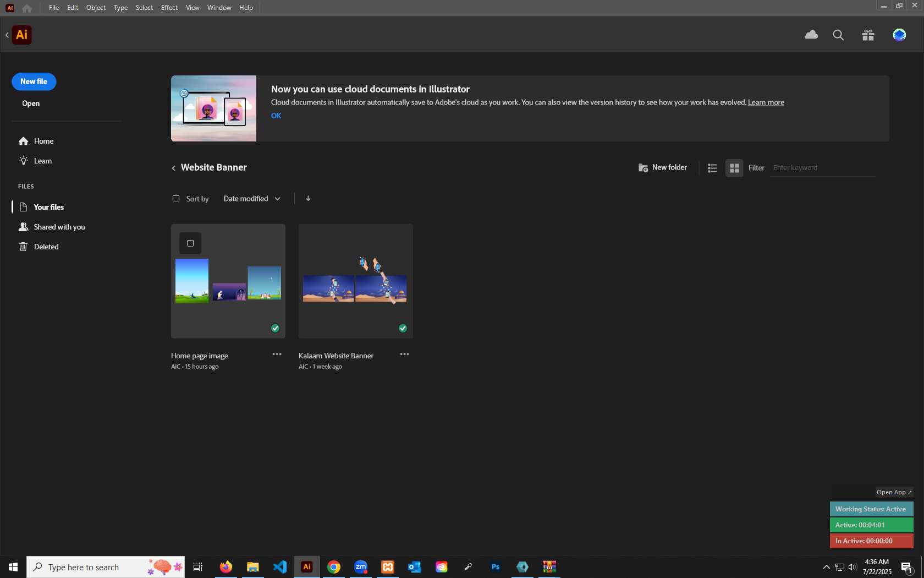Click the Working Status: Active label
This screenshot has width=924, height=578.
(871, 509)
